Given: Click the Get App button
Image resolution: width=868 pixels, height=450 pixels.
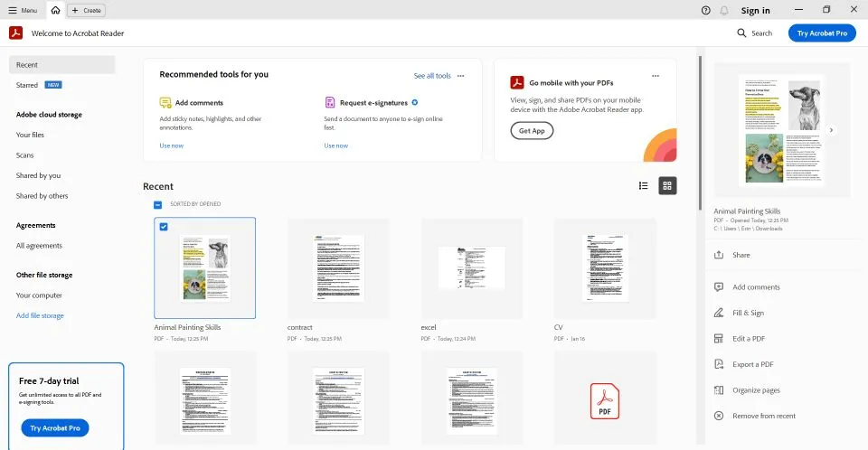Looking at the screenshot, I should tap(532, 131).
